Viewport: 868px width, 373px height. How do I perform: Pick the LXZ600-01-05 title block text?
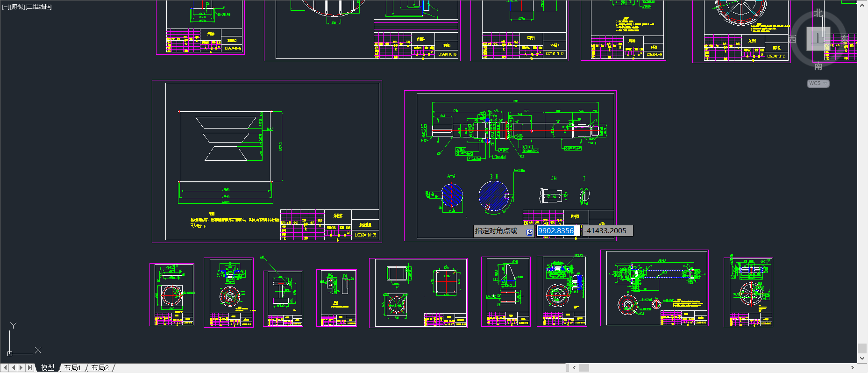coord(365,235)
